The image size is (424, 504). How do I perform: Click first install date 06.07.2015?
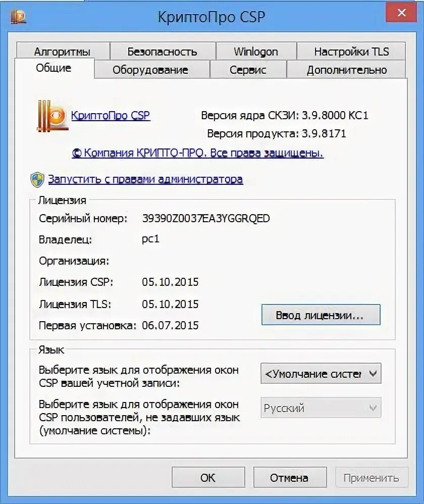tap(170, 325)
